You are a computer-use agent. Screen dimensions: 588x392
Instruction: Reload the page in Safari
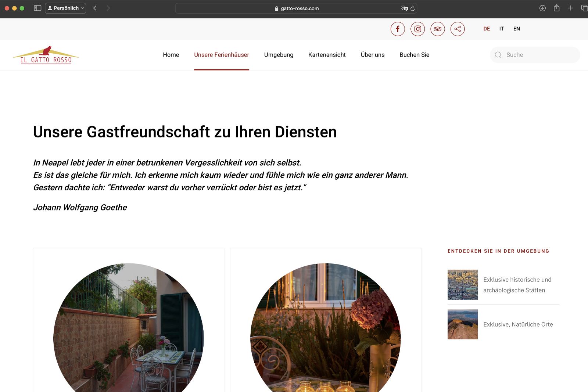coord(413,8)
